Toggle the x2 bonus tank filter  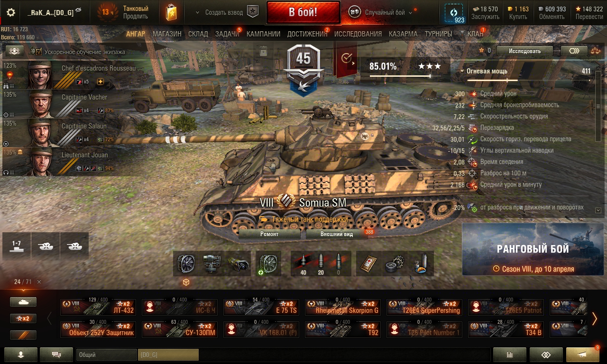click(23, 318)
